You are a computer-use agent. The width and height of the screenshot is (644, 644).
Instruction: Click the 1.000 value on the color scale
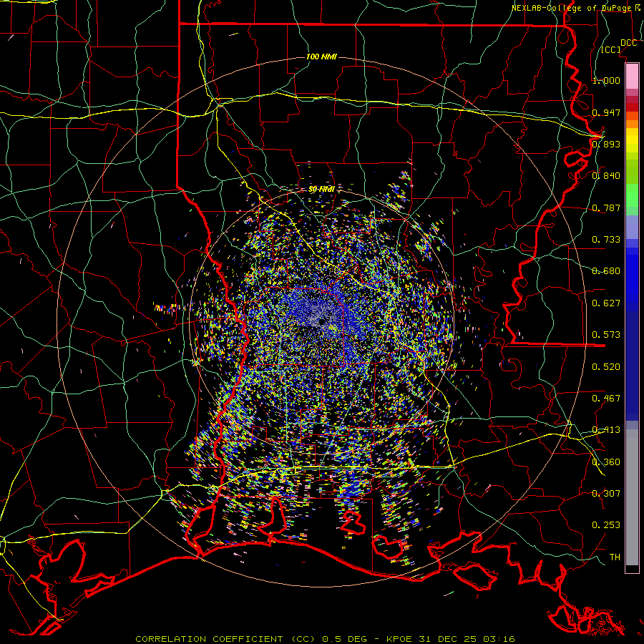(x=606, y=80)
